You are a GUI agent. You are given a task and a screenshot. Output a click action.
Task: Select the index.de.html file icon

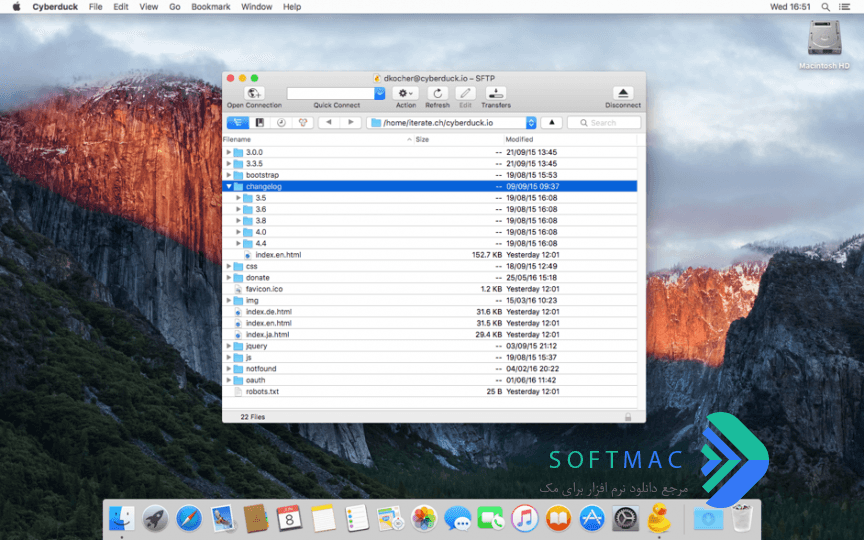(x=238, y=312)
